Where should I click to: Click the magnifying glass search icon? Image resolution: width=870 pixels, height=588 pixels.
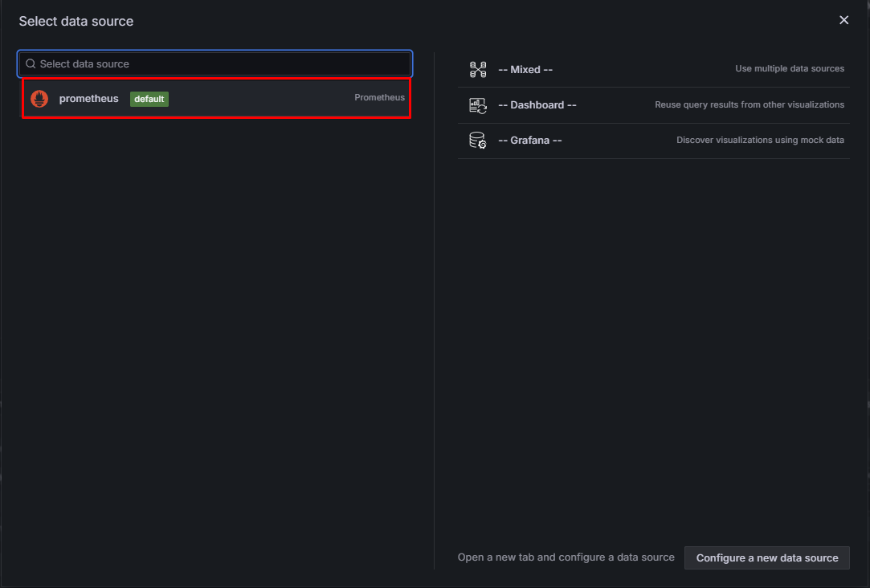pos(31,63)
